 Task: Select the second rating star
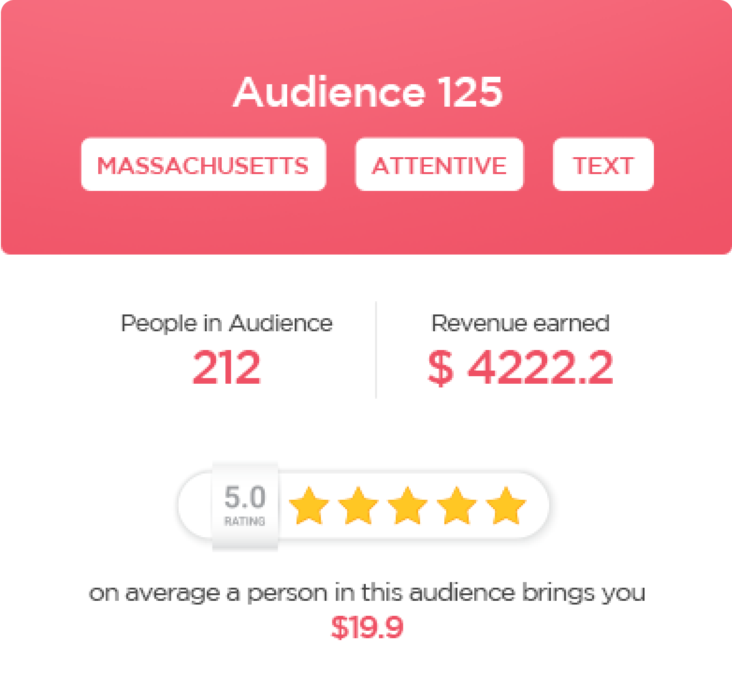click(x=358, y=505)
